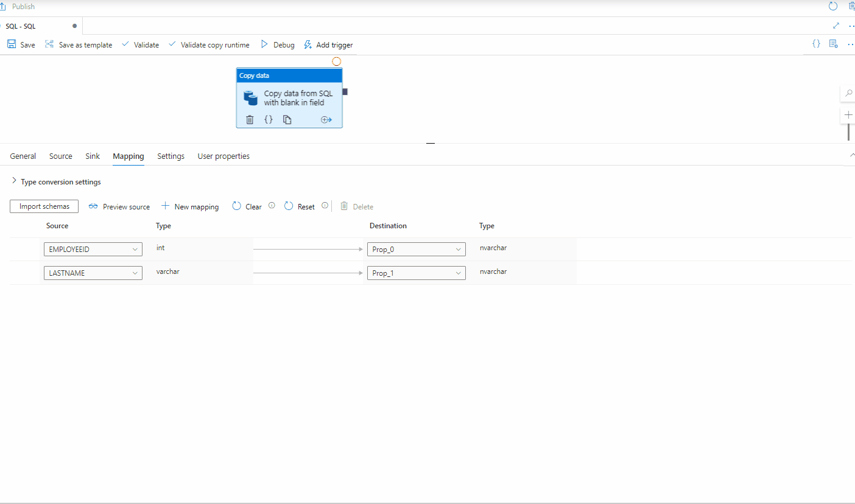Add a New mapping
855x504 pixels.
190,206
